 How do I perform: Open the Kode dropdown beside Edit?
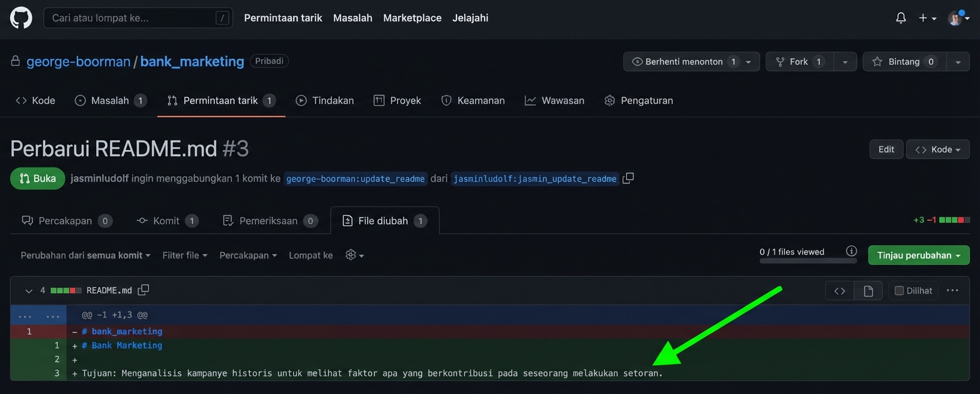(x=938, y=150)
